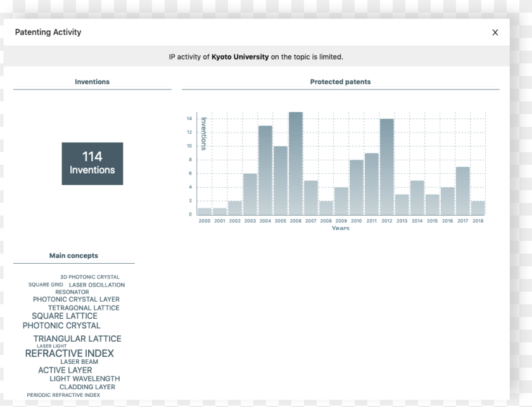
Task: Click the 2008 bar in the chart
Action: [x=326, y=208]
